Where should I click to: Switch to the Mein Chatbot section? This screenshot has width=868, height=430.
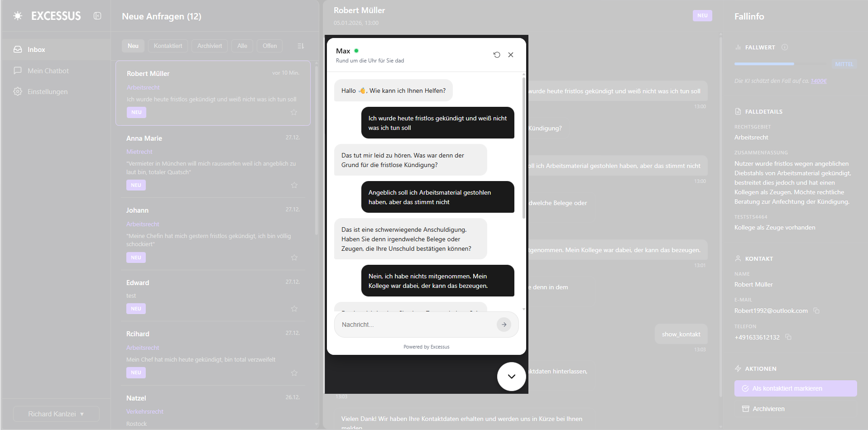[x=48, y=71]
